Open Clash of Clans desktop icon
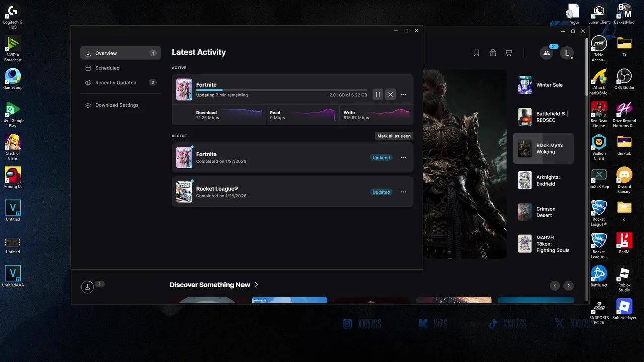The width and height of the screenshot is (644, 362). pyautogui.click(x=13, y=147)
